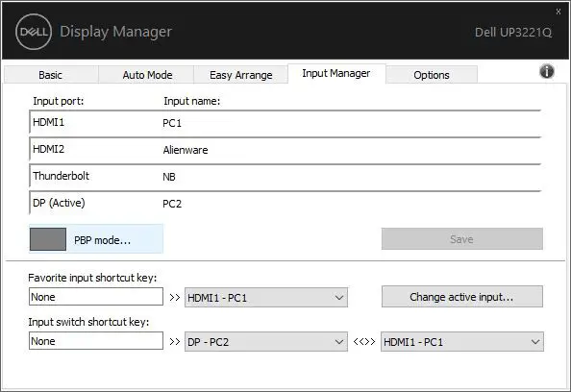Close the Display Manager window
Image resolution: width=571 pixels, height=392 pixels.
559,12
